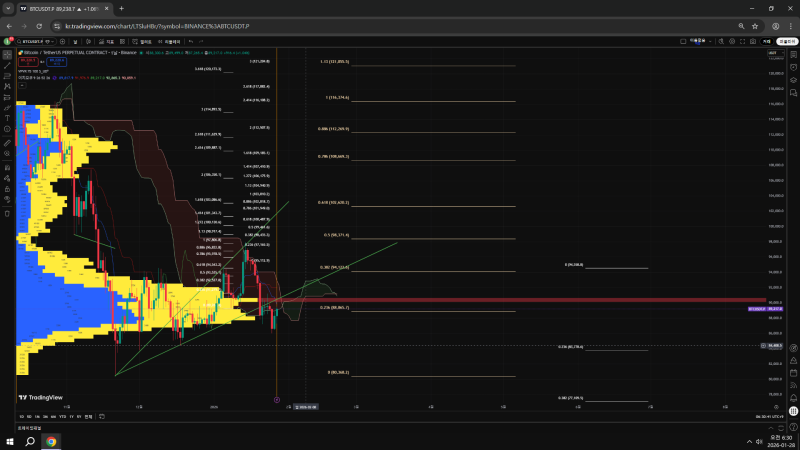Select the forecasting and measurement tool
The height and width of the screenshot is (450, 800).
[7, 97]
